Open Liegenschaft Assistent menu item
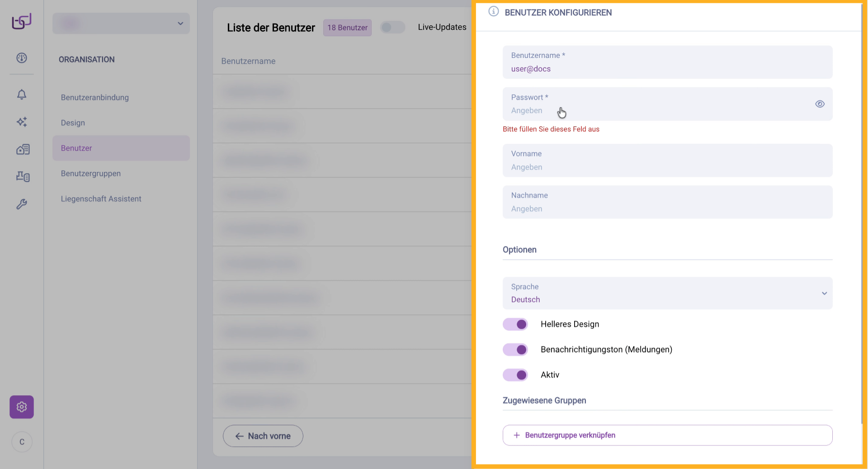 click(101, 199)
